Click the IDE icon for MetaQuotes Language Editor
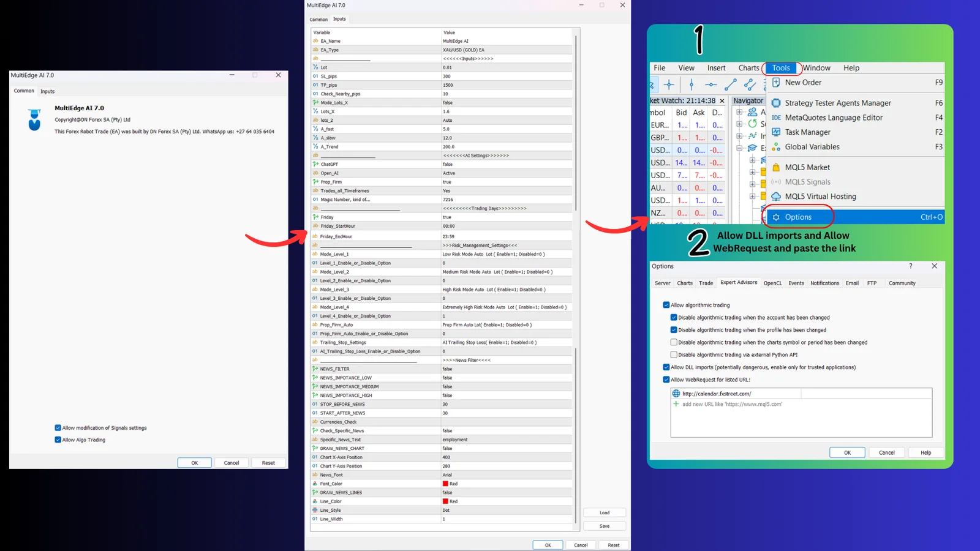 [x=776, y=118]
